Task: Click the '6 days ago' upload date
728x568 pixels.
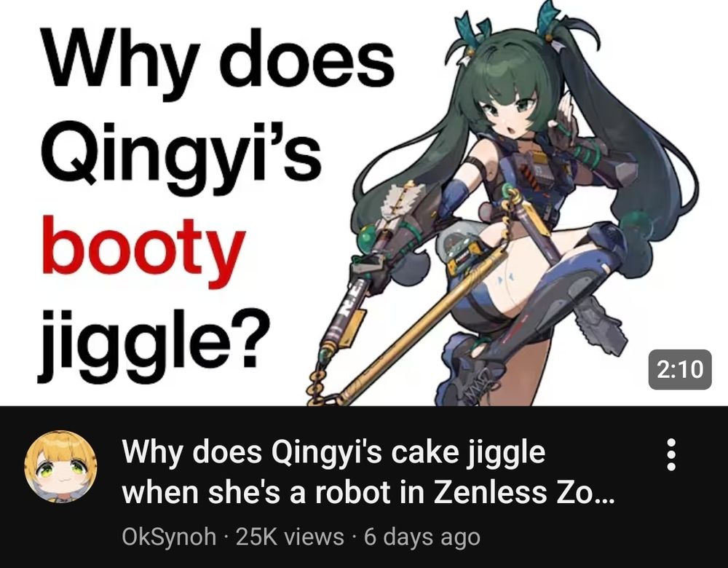Action: [x=422, y=537]
